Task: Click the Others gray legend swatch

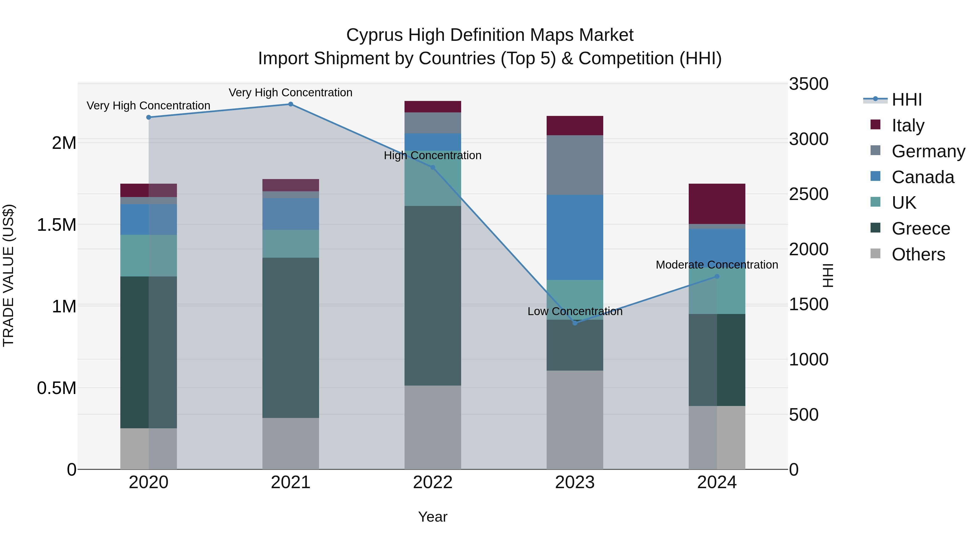Action: coord(875,253)
